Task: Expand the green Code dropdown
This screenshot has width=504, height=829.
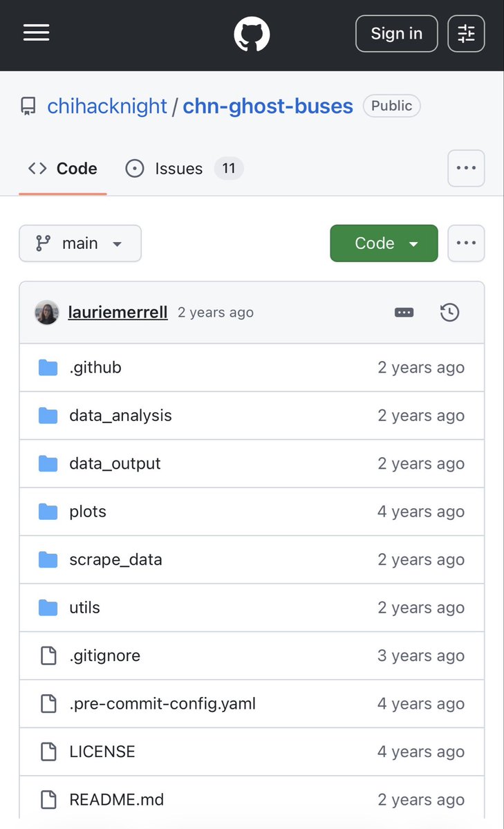Action: [x=384, y=243]
